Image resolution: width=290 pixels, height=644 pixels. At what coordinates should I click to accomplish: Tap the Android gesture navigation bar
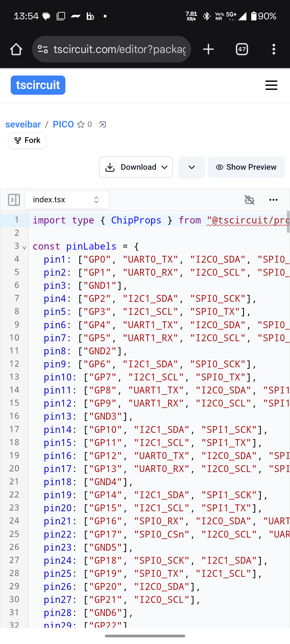tap(145, 636)
